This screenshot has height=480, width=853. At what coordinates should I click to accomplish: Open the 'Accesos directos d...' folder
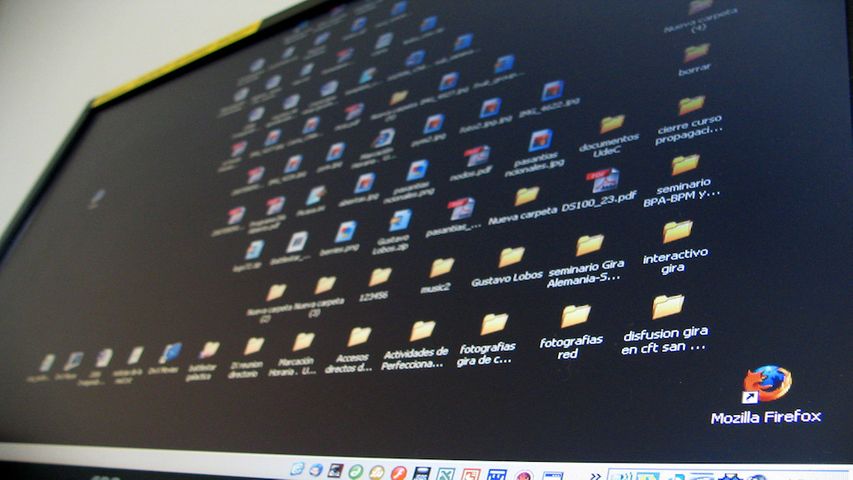358,337
